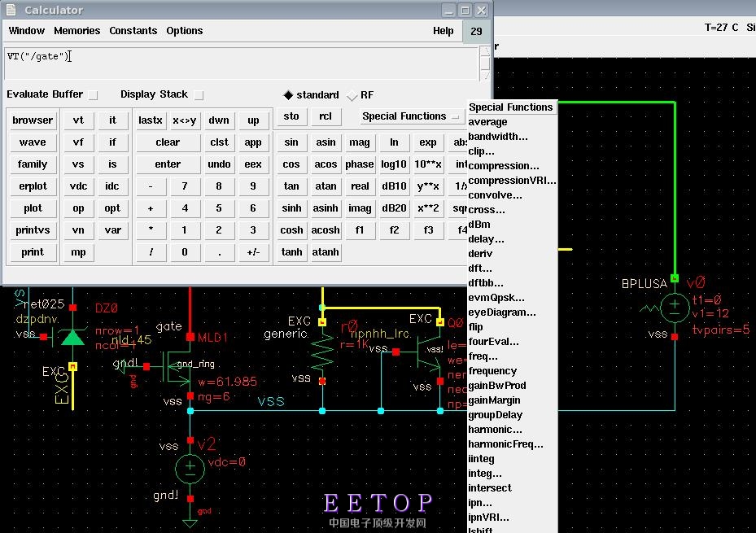This screenshot has height=533, width=756.
Task: Click the Calculator window title icon
Action: tap(11, 10)
